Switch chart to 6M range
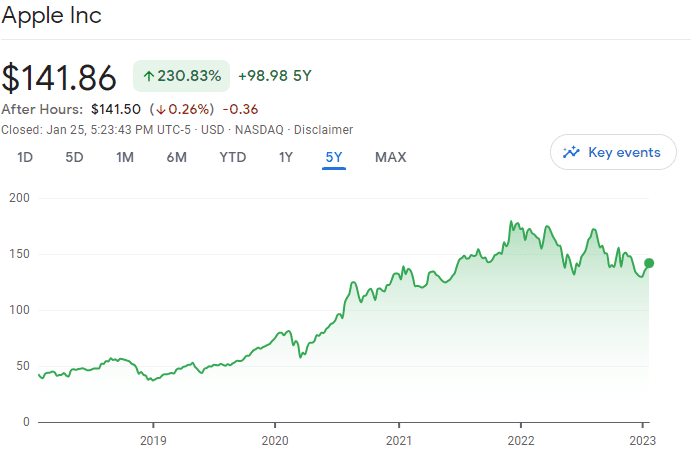691x460 pixels. click(177, 156)
